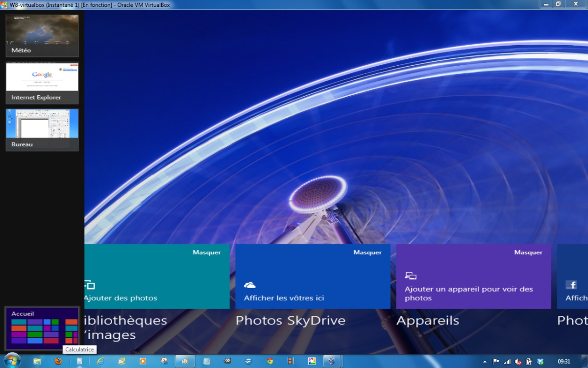Select the Bibliothèques d'images heading
Screen dimensions: 588x368
coord(126,328)
